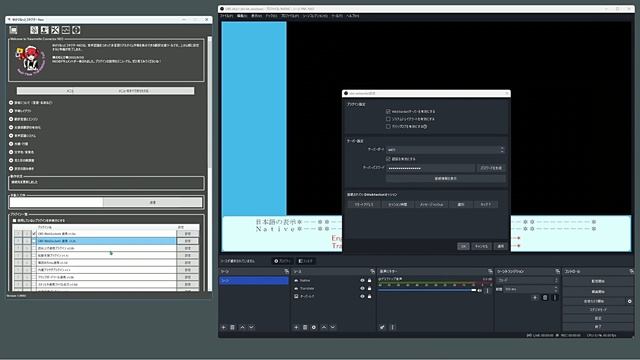Uncheck the first OBS-WebSocket plugin row in Yukarinette
Screen dimensions: 640x360
[x=34, y=234]
